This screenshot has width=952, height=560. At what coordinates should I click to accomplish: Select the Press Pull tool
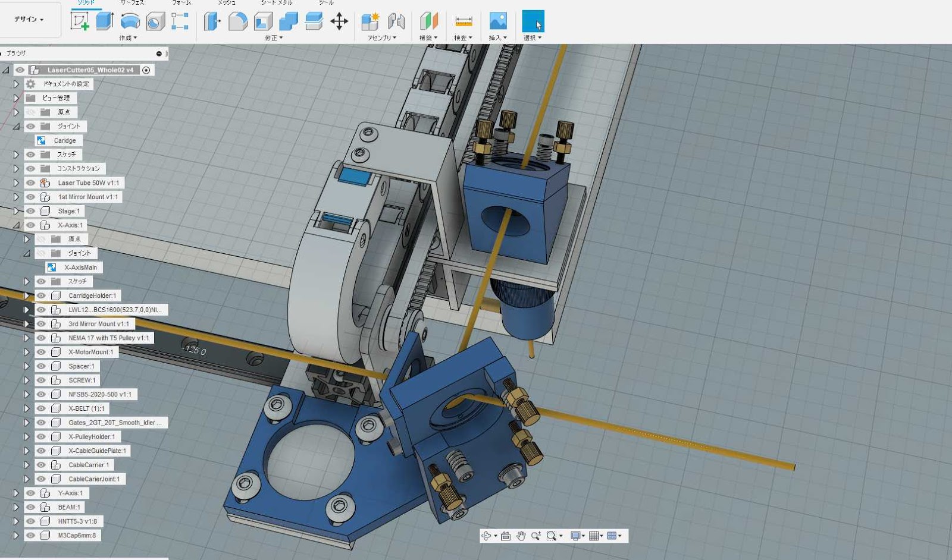[212, 21]
